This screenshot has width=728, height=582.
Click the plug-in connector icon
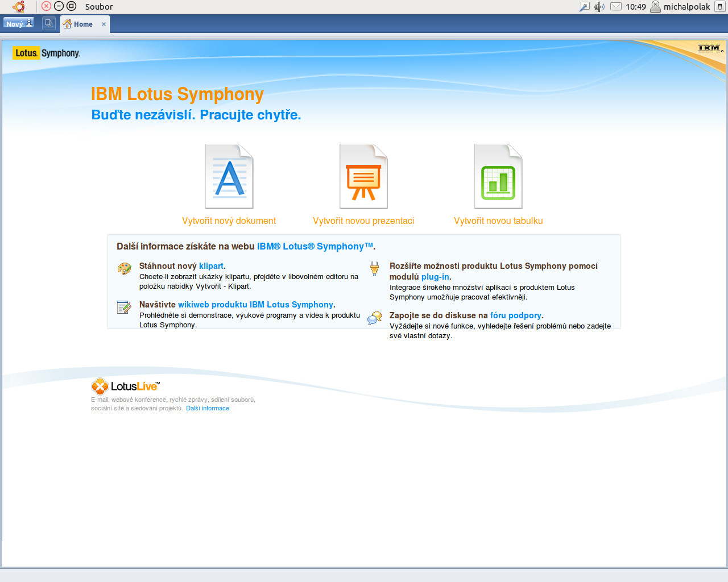374,269
